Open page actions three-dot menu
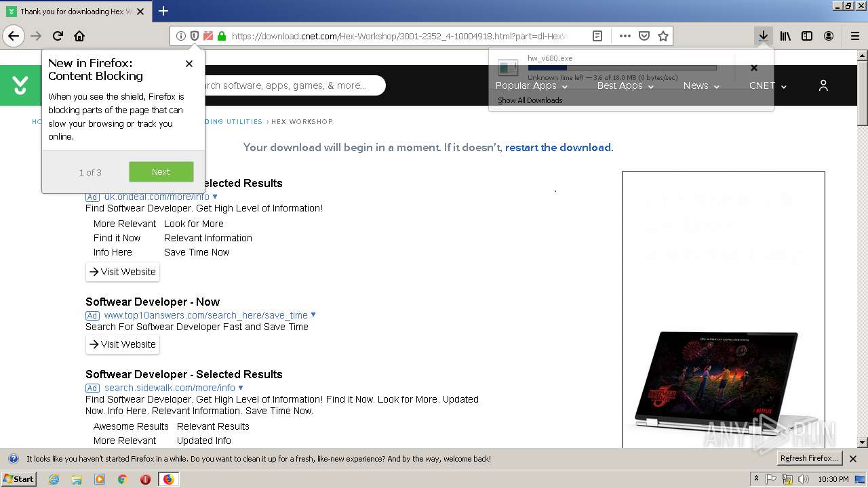This screenshot has height=488, width=868. [625, 36]
